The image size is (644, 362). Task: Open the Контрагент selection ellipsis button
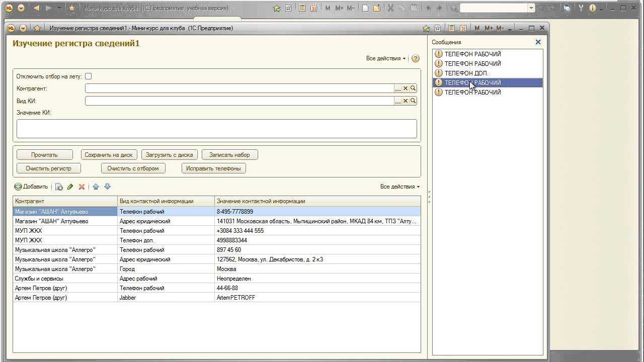point(398,88)
